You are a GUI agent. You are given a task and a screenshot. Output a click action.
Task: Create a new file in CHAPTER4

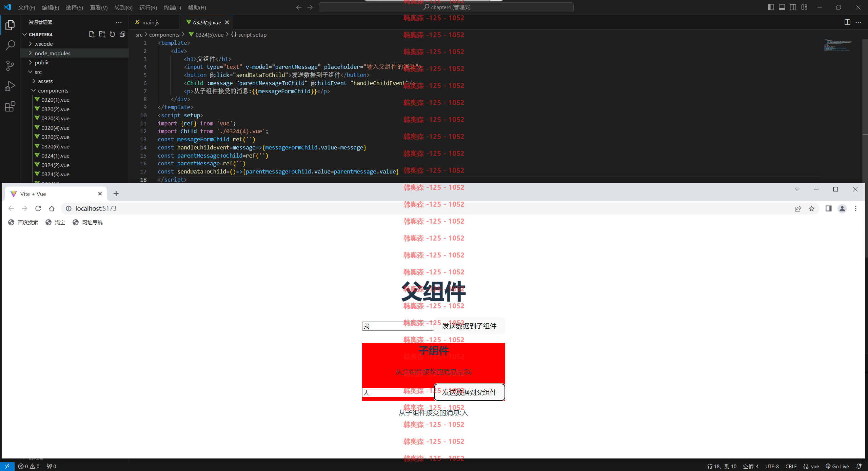92,34
